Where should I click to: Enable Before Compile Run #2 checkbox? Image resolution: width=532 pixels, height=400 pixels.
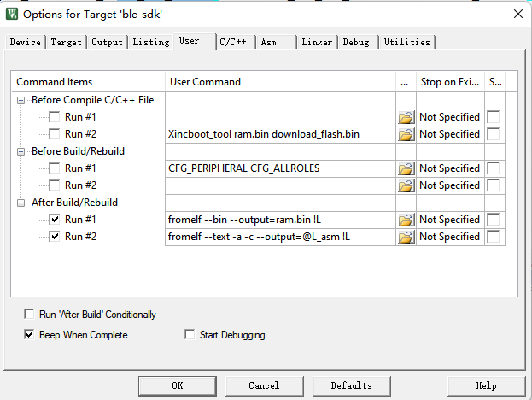click(x=55, y=134)
